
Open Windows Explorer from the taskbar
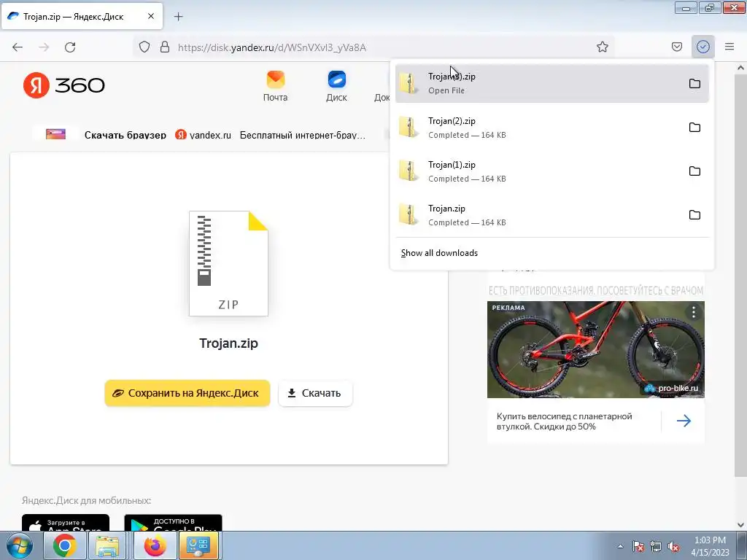[108, 545]
